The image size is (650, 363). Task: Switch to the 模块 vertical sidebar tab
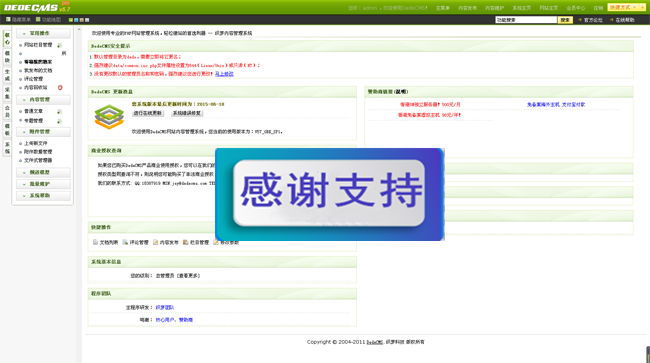(x=7, y=57)
